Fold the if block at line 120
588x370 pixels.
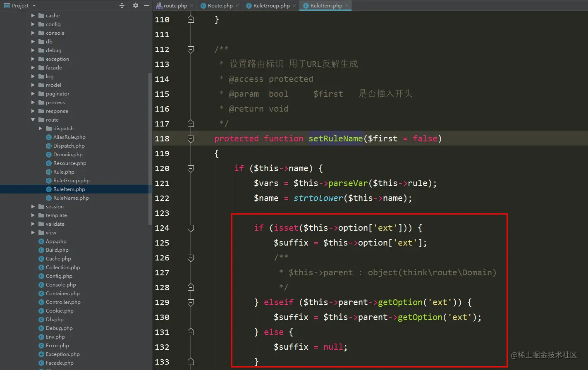click(x=191, y=168)
